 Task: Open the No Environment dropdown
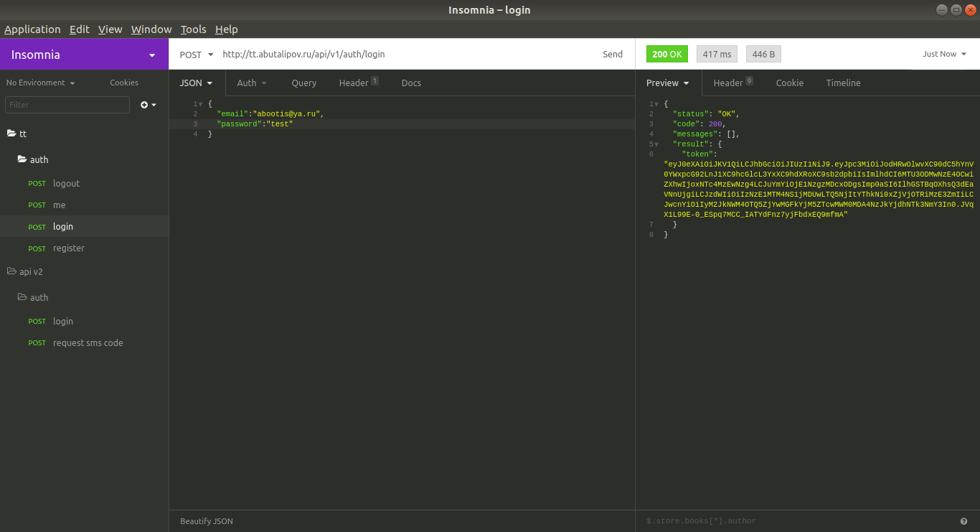pyautogui.click(x=40, y=83)
